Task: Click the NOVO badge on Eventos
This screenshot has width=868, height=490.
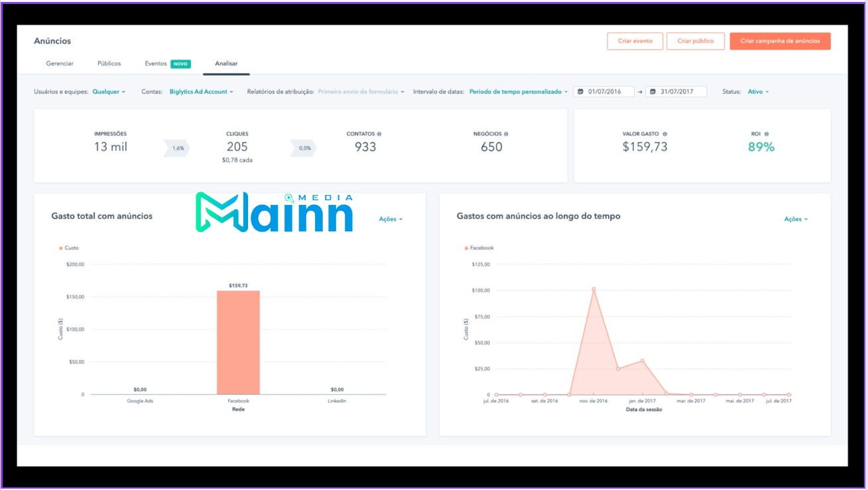Action: [x=180, y=64]
